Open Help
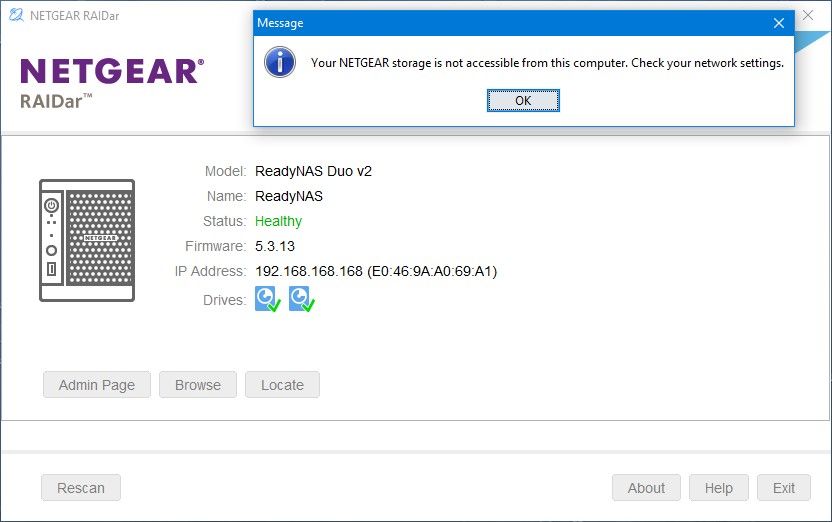The width and height of the screenshot is (832, 522). click(x=718, y=488)
